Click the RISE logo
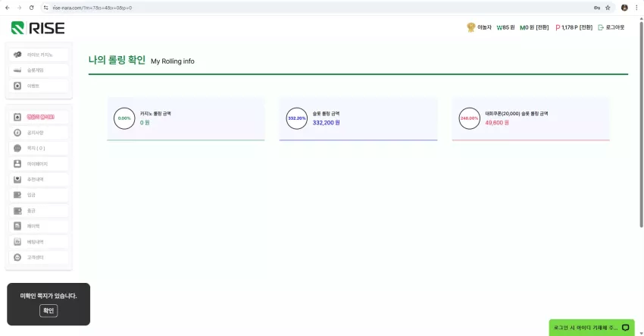The height and width of the screenshot is (336, 644). click(x=38, y=28)
